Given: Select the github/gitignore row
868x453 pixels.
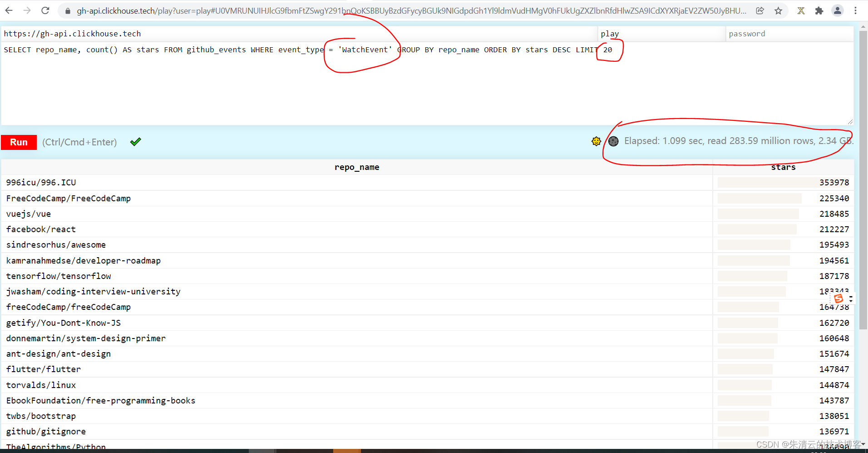Looking at the screenshot, I should (427, 432).
